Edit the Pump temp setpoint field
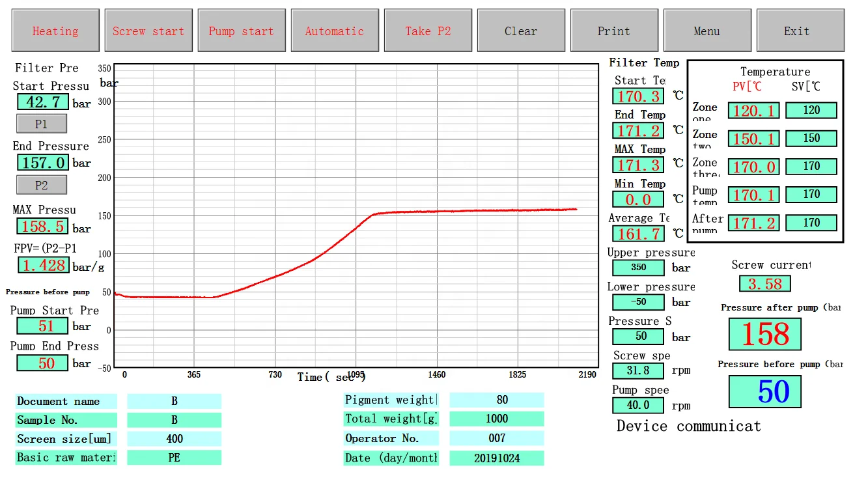 click(x=811, y=194)
